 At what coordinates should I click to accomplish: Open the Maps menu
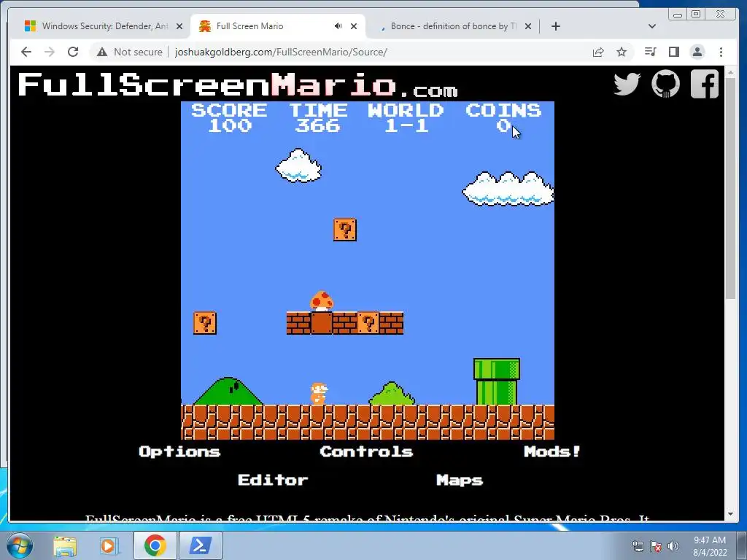(x=460, y=480)
